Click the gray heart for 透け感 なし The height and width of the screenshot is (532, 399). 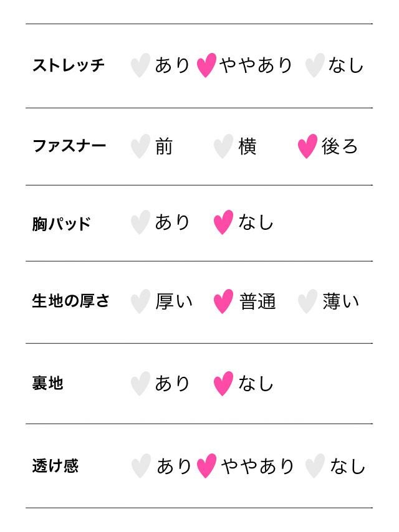pos(315,466)
